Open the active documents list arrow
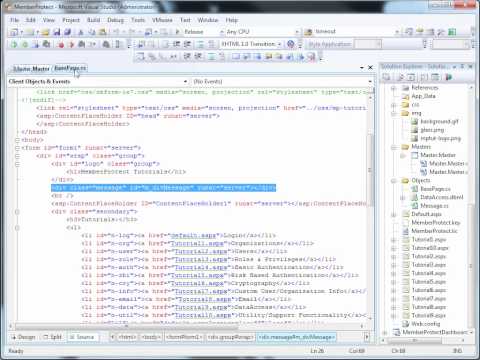This screenshot has width=480, height=360. (362, 68)
